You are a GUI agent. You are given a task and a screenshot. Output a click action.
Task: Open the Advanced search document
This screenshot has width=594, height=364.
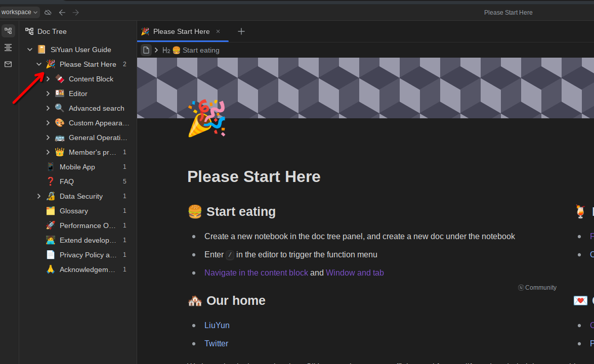[x=96, y=108]
